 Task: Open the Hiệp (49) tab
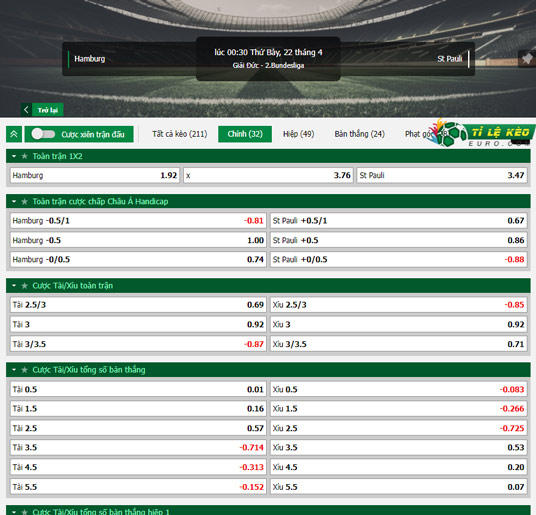(298, 134)
